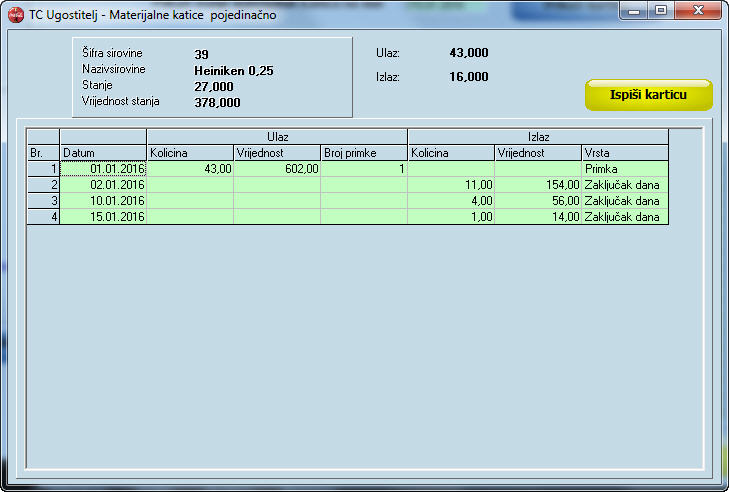This screenshot has height=492, width=729.
Task: Click the Br. column header
Action: click(43, 153)
